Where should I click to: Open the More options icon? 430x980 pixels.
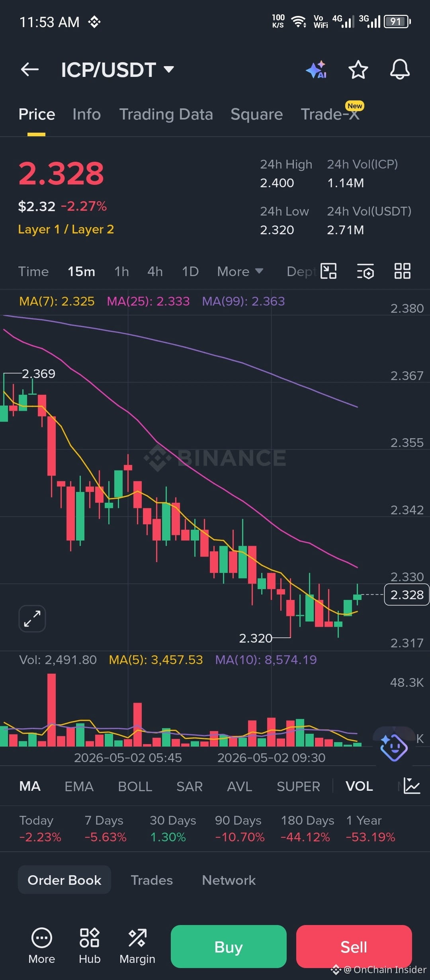pyautogui.click(x=42, y=946)
